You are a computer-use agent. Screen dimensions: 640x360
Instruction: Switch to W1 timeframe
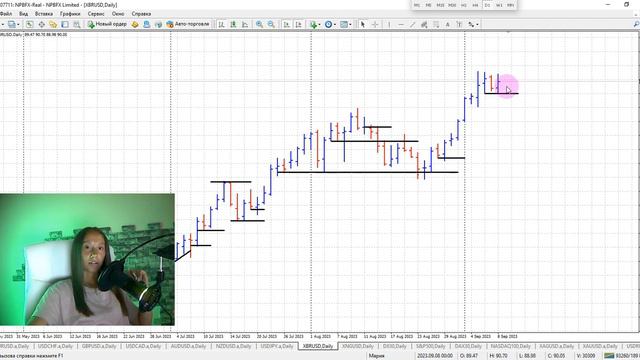click(x=499, y=5)
